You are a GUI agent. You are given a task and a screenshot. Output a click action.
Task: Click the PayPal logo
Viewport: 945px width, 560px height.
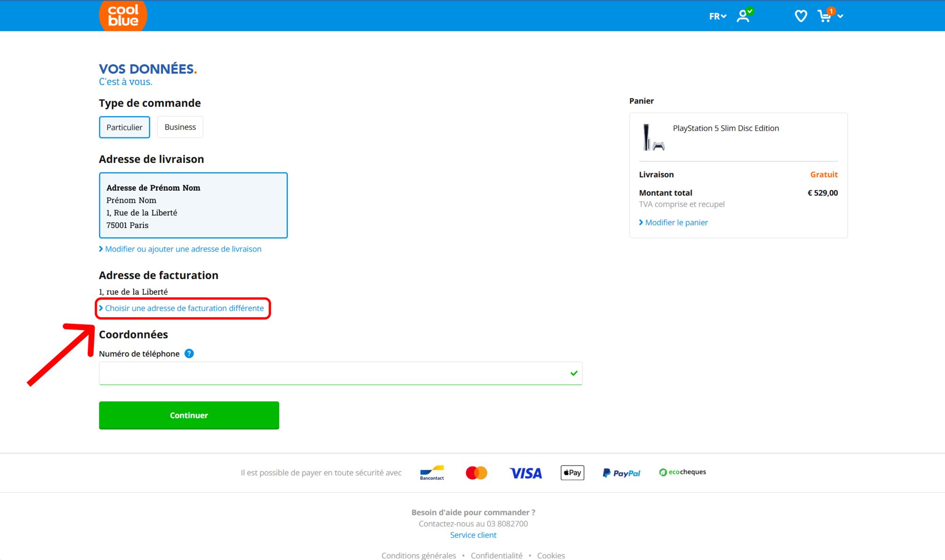[621, 473]
